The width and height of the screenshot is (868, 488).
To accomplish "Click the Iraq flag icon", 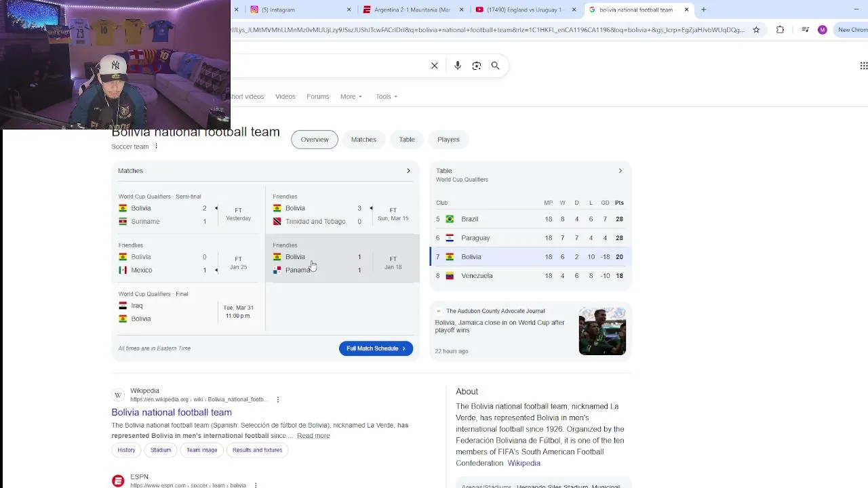I will tap(123, 306).
